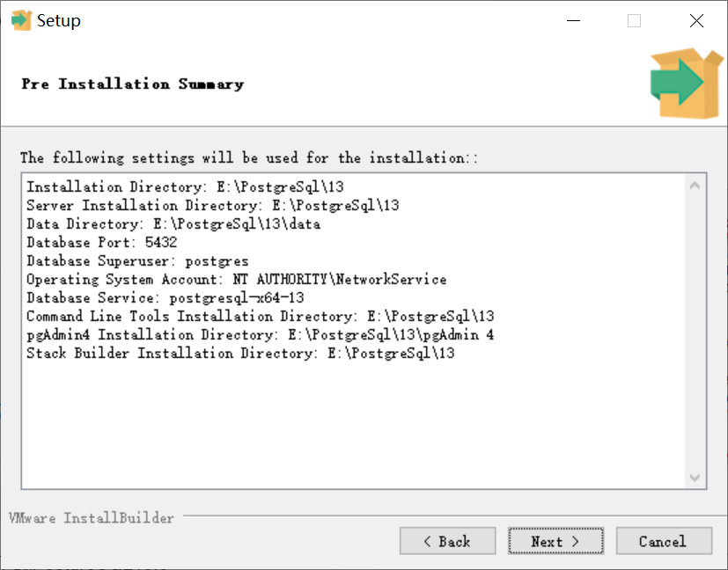Click the pgAdmin4 Installation Directory line
The width and height of the screenshot is (728, 570).
[260, 335]
